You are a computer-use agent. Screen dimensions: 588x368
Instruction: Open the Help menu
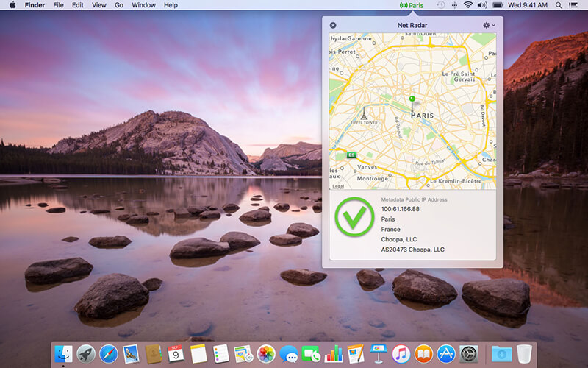click(171, 5)
